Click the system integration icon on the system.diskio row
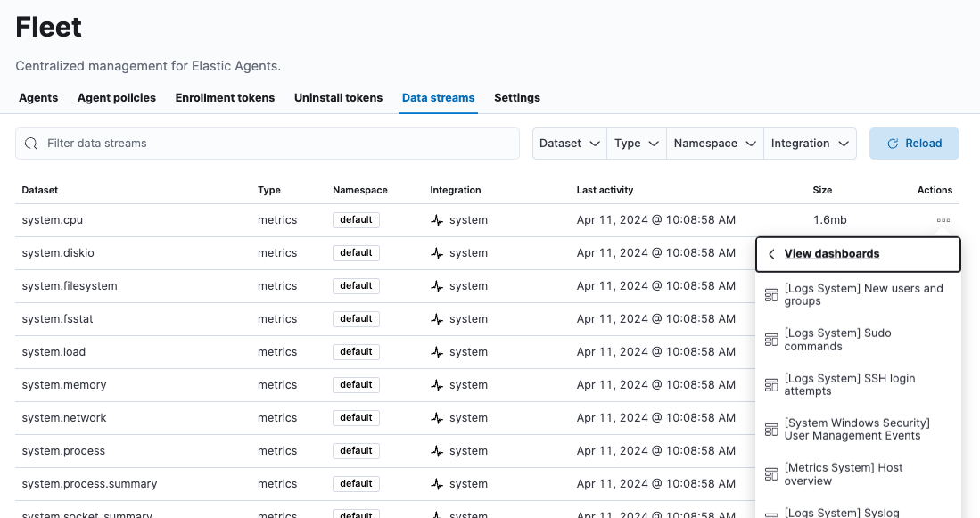This screenshot has height=518, width=980. tap(436, 252)
